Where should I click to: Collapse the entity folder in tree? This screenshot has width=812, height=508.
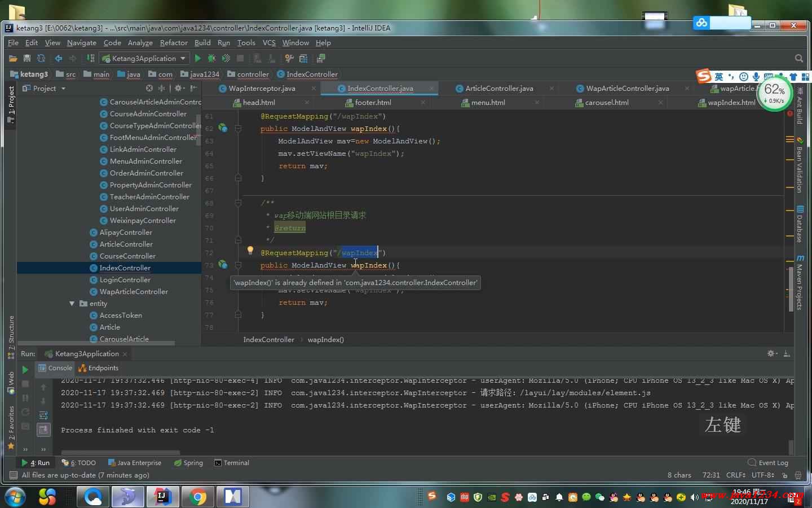tap(72, 304)
